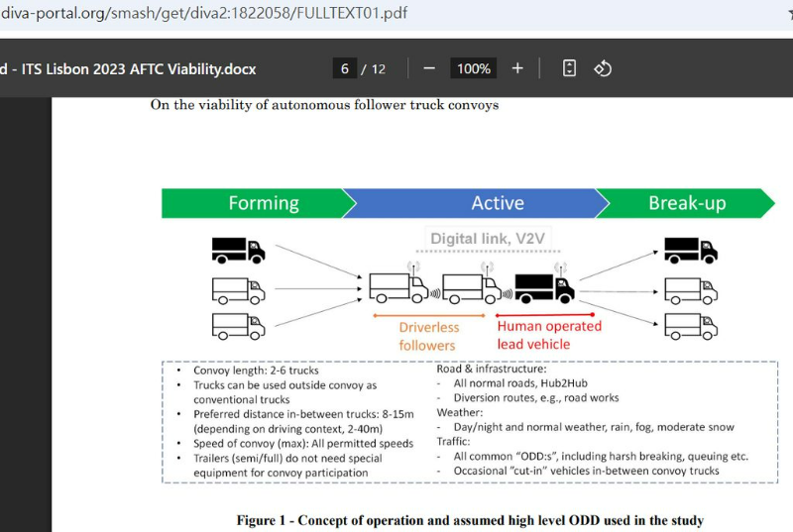Click the Figure 1 caption text
793x532 pixels.
point(470,520)
